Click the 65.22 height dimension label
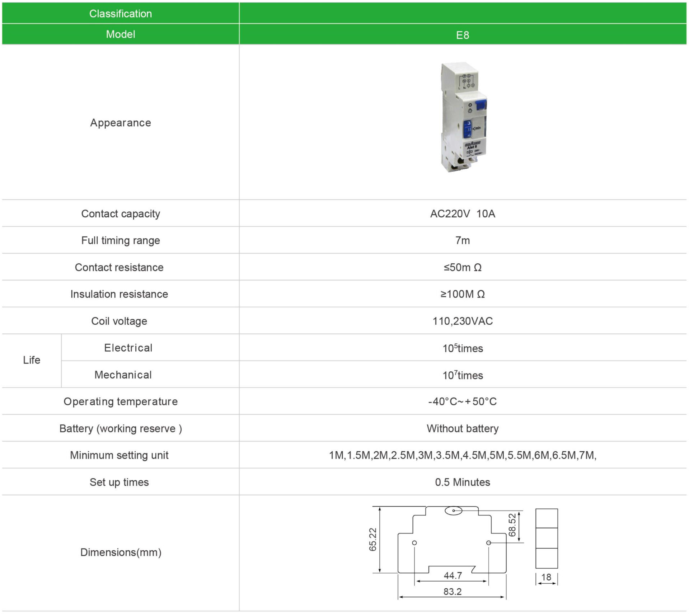689x616 pixels. pos(373,540)
